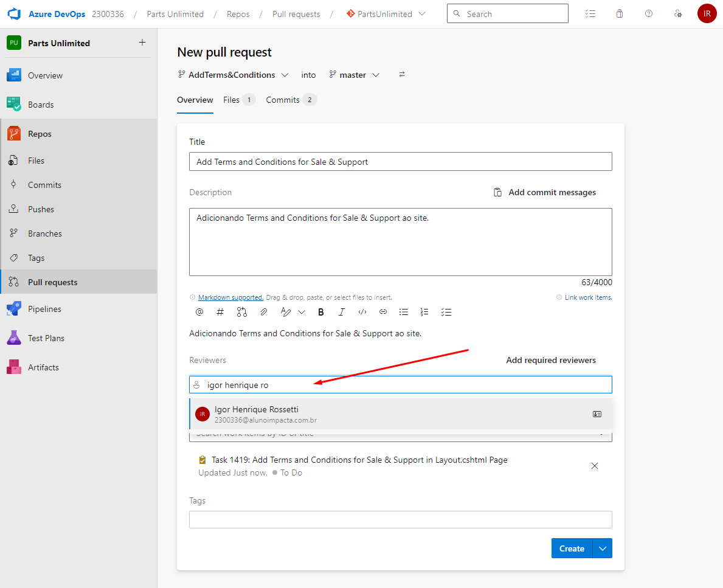Open the IR user profile avatar
Image resolution: width=723 pixels, height=588 pixels.
click(707, 14)
